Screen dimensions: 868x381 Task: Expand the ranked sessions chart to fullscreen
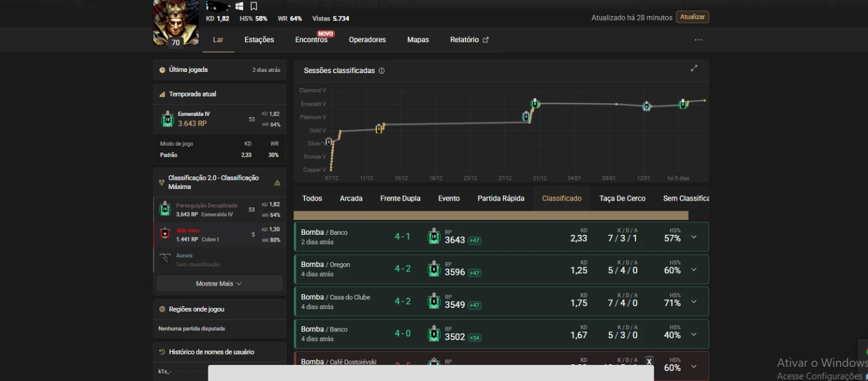(x=694, y=68)
